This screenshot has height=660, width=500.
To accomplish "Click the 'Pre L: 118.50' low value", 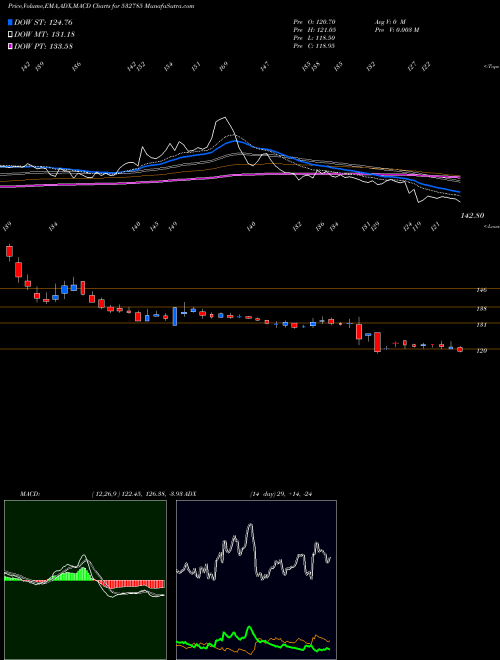I will [314, 38].
